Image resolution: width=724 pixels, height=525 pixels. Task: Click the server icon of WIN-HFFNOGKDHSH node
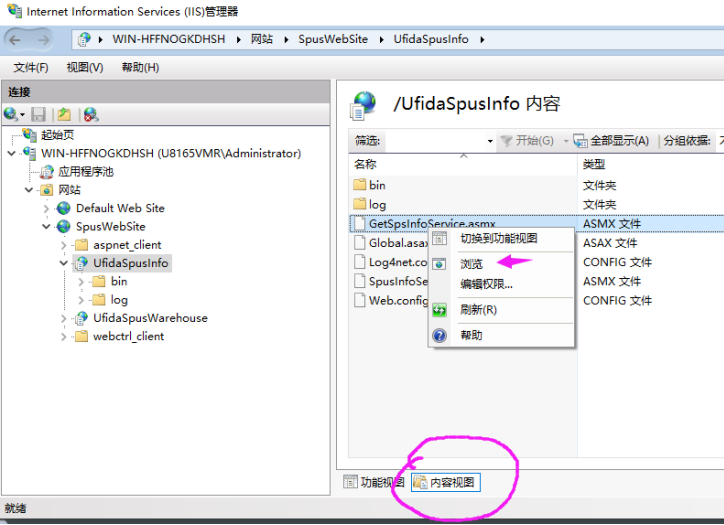[30, 153]
